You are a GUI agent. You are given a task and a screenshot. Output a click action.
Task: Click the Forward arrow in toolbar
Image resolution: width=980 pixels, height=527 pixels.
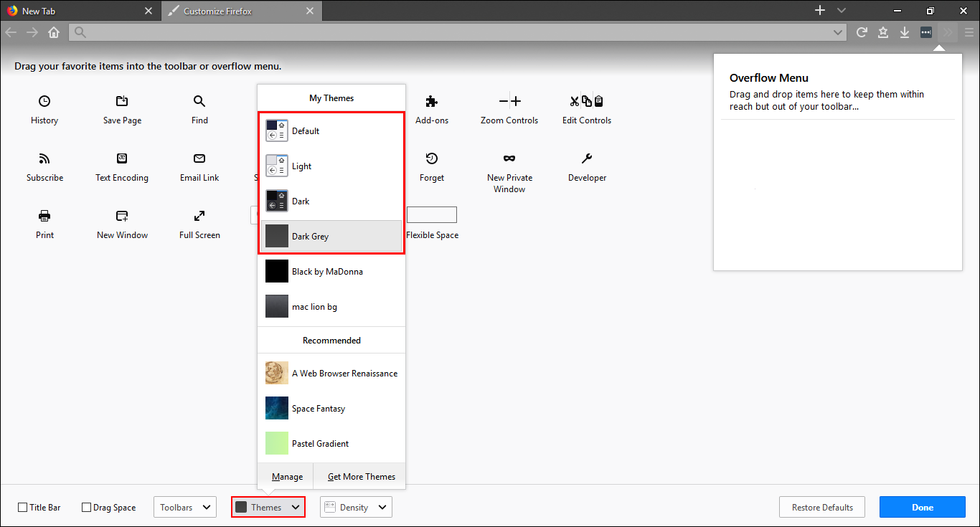coord(32,32)
